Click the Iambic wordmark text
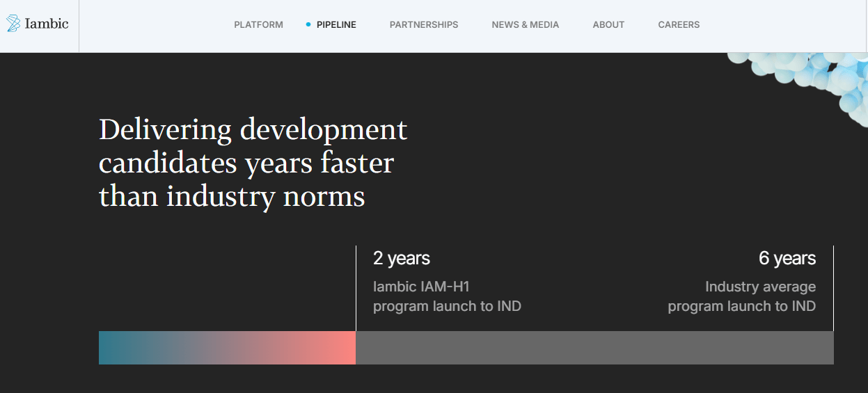This screenshot has height=393, width=868. click(x=47, y=24)
